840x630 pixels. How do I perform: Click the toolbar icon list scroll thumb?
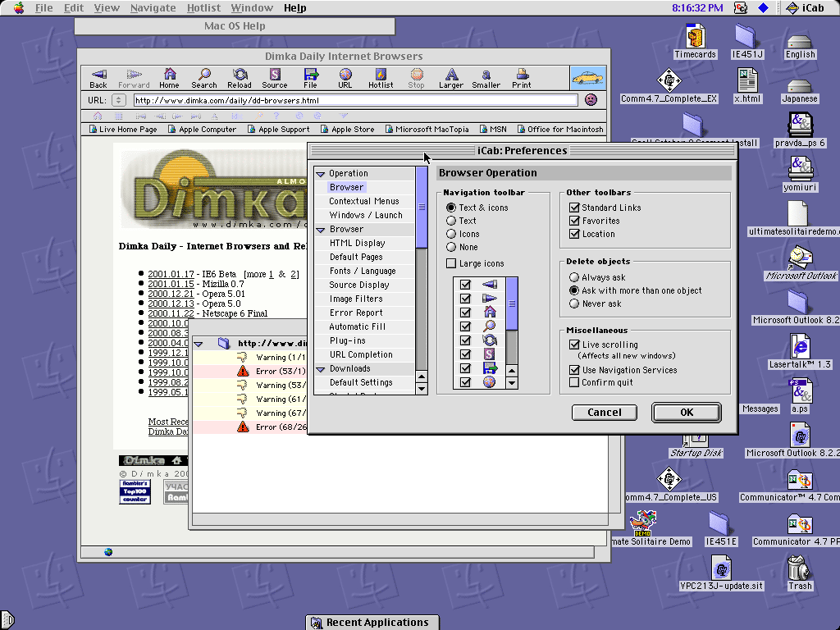coord(512,304)
